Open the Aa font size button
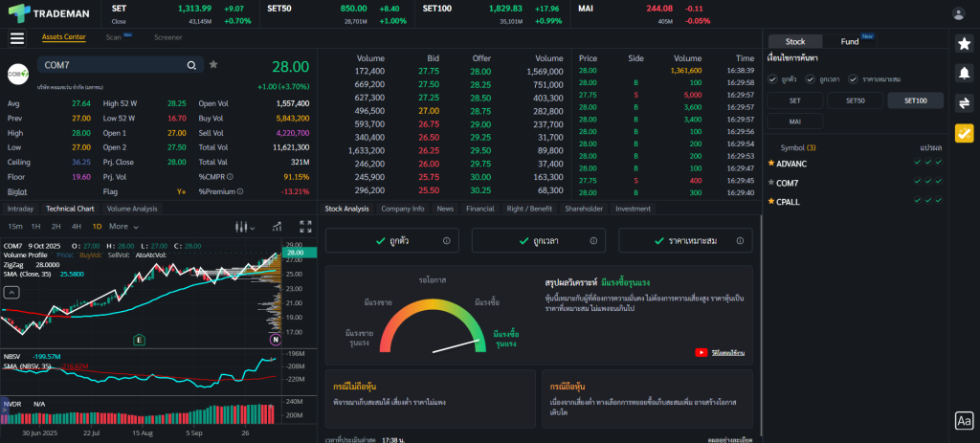The height and width of the screenshot is (443, 980). [964, 420]
